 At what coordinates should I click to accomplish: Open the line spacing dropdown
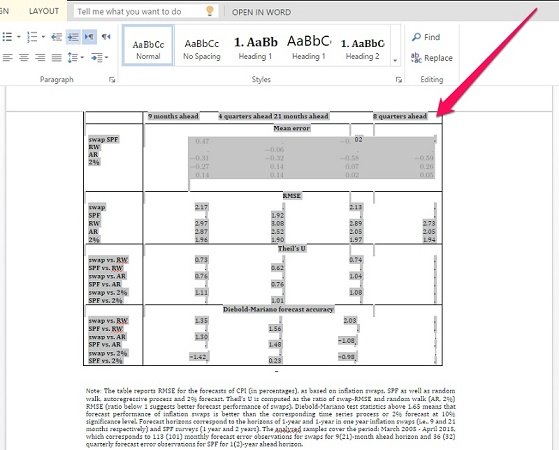pos(76,57)
